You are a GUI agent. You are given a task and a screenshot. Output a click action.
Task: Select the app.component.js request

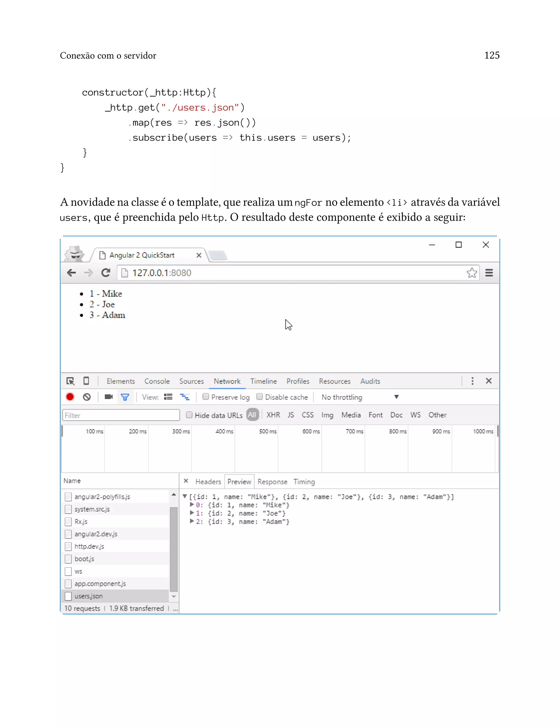point(115,584)
